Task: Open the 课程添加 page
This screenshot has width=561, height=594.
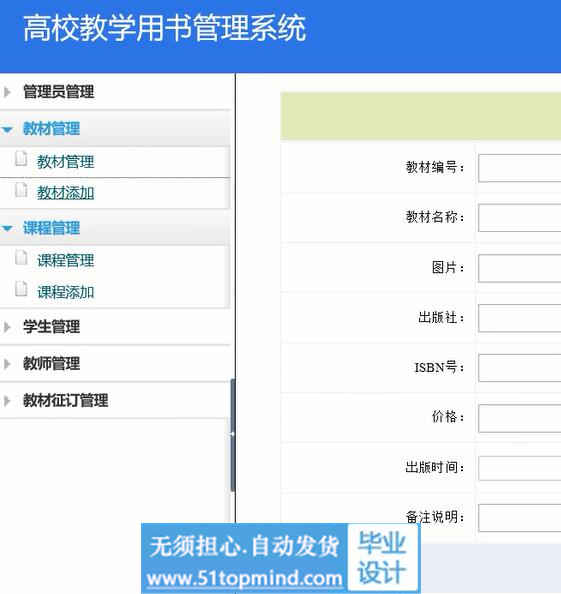Action: point(66,292)
